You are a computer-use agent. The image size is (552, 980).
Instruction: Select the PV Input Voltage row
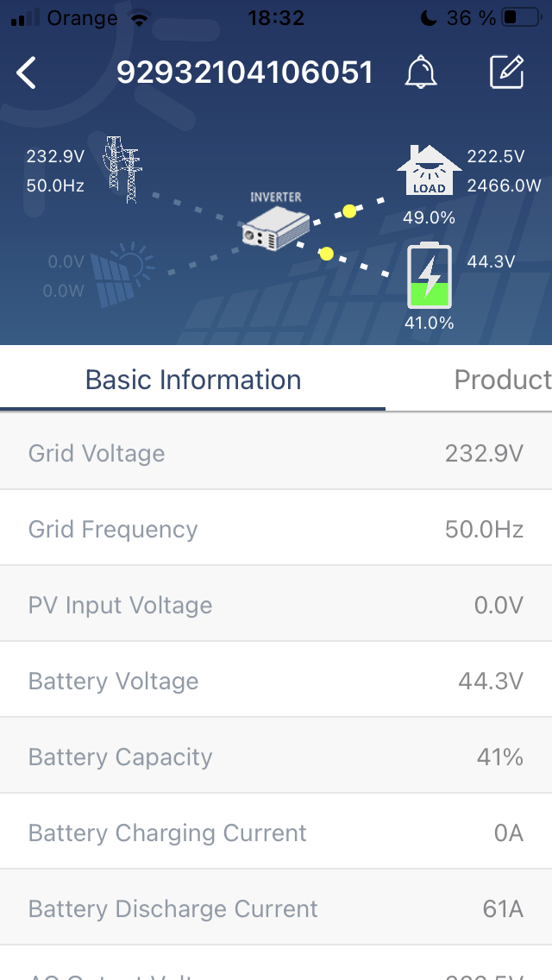click(x=276, y=605)
